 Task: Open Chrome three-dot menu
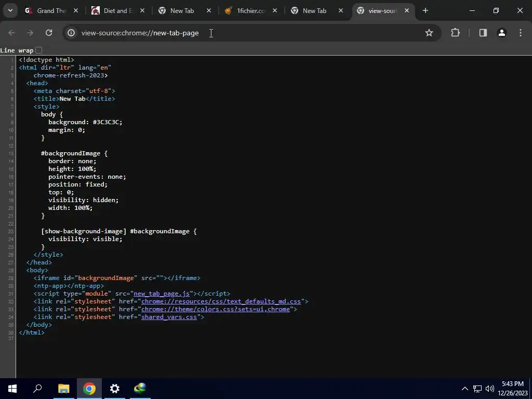(x=521, y=33)
